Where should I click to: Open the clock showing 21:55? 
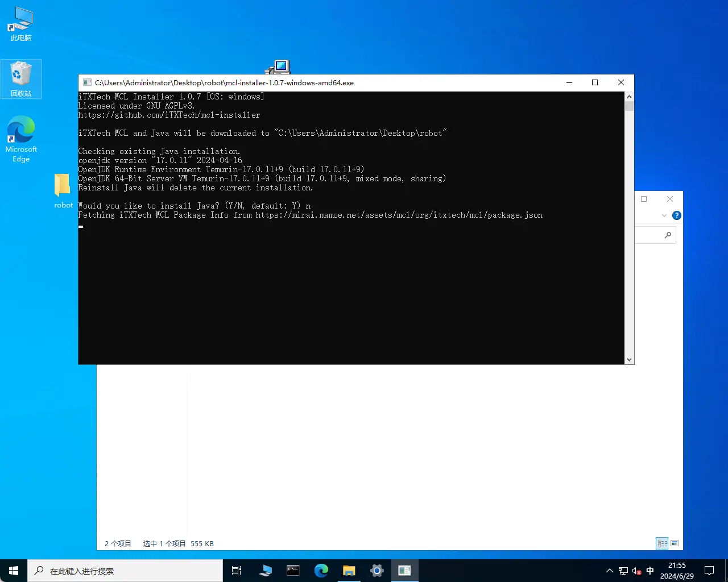point(677,571)
